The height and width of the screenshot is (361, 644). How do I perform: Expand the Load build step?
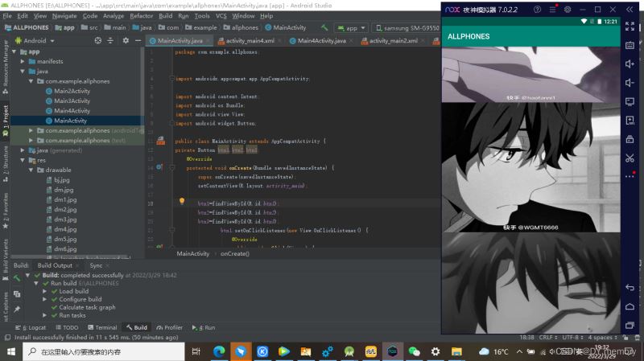click(44, 291)
